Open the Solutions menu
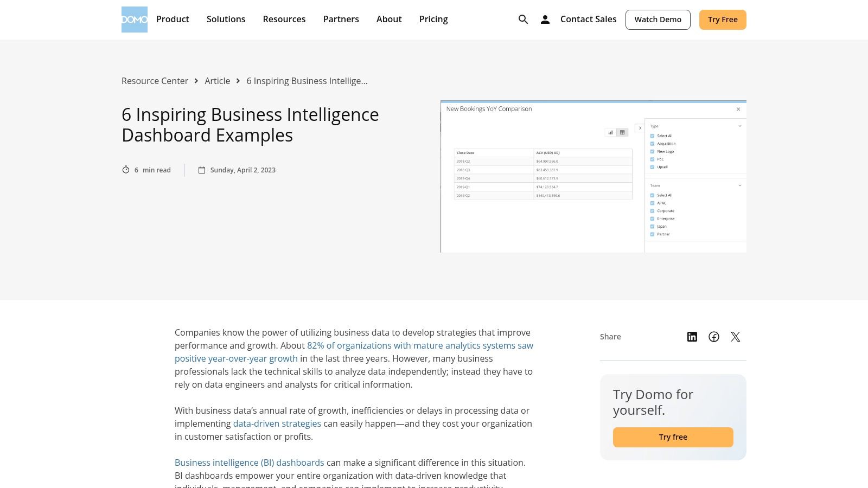 (x=226, y=19)
